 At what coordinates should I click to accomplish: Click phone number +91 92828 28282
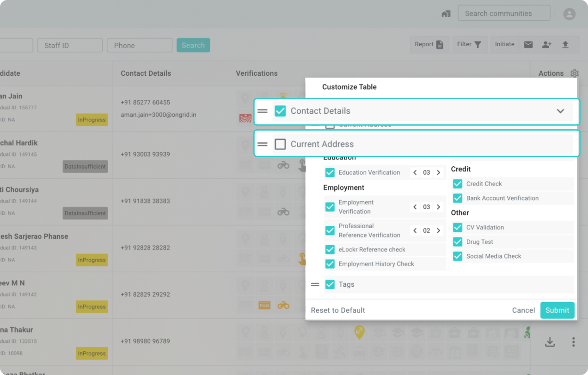145,248
